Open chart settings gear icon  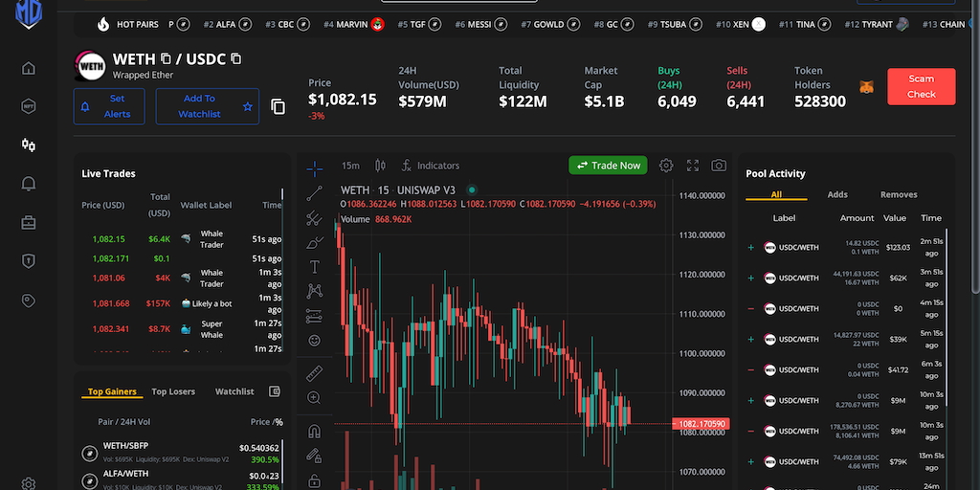[x=666, y=166]
